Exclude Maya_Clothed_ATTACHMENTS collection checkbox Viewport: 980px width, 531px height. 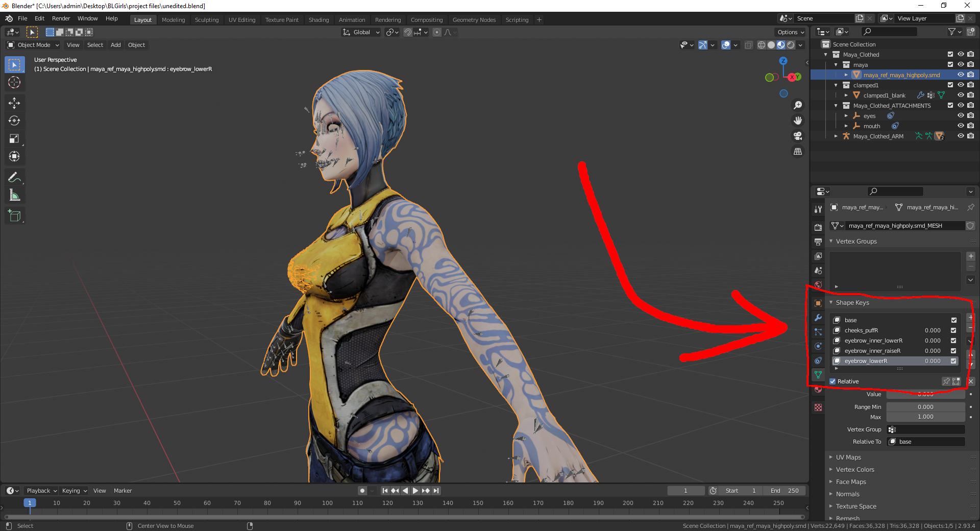950,106
